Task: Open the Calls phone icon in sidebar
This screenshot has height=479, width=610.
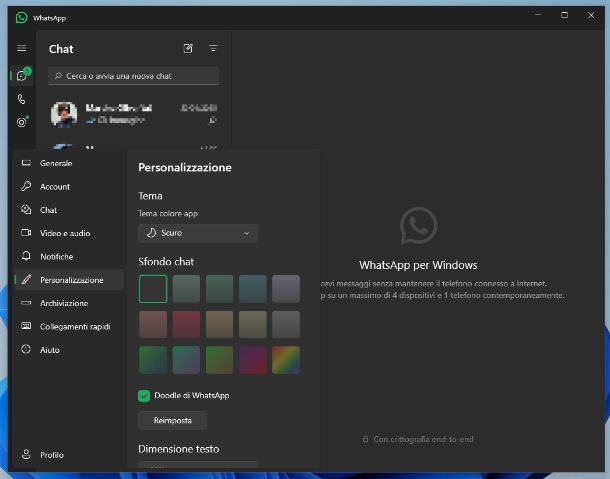Action: tap(22, 99)
